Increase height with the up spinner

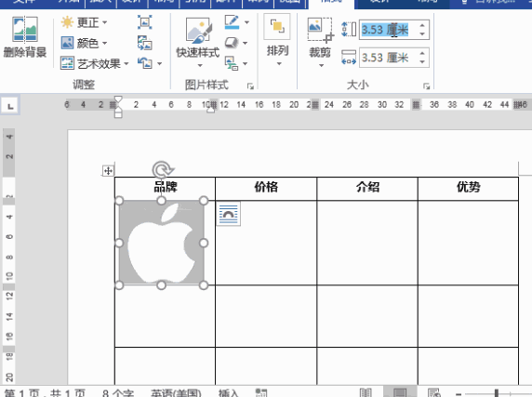coord(422,25)
